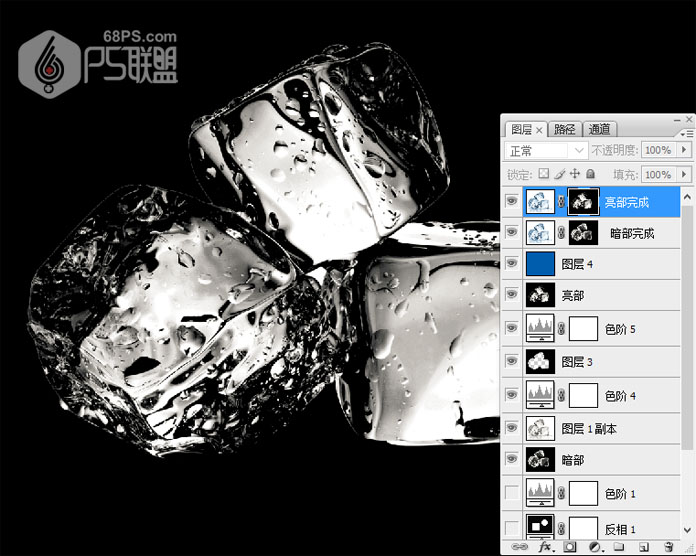Minimize the layers panel
This screenshot has height=556, width=696.
[x=677, y=120]
